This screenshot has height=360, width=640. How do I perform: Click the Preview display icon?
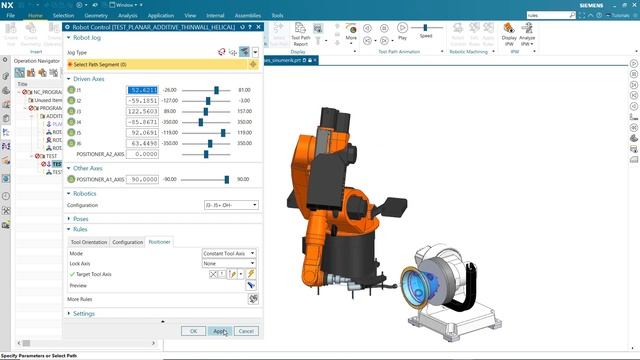[x=251, y=285]
